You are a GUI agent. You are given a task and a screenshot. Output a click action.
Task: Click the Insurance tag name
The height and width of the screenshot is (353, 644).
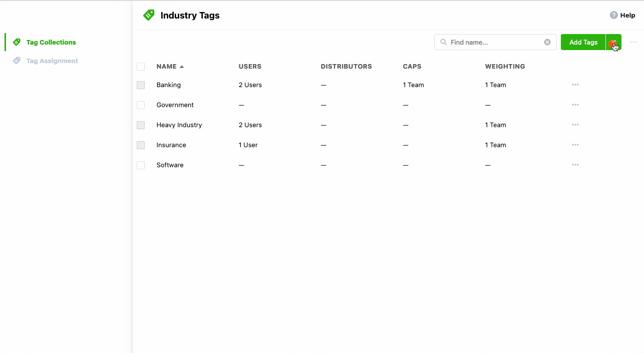(x=171, y=145)
